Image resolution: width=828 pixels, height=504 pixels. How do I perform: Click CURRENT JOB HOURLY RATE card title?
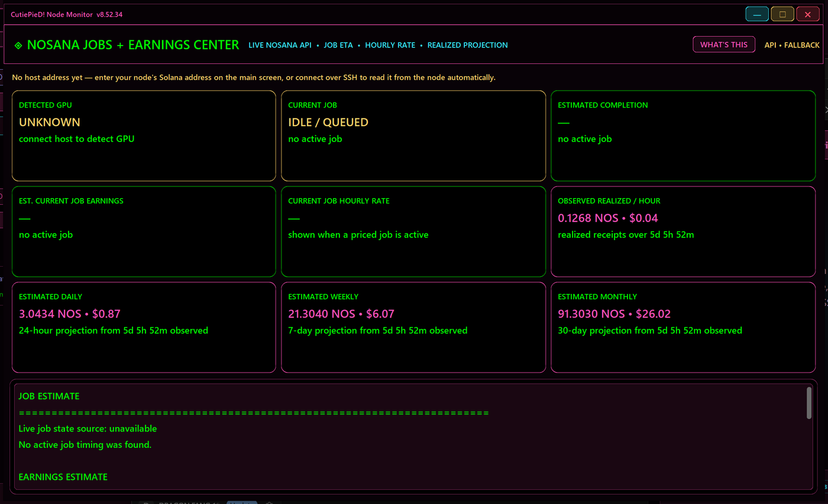pos(339,201)
